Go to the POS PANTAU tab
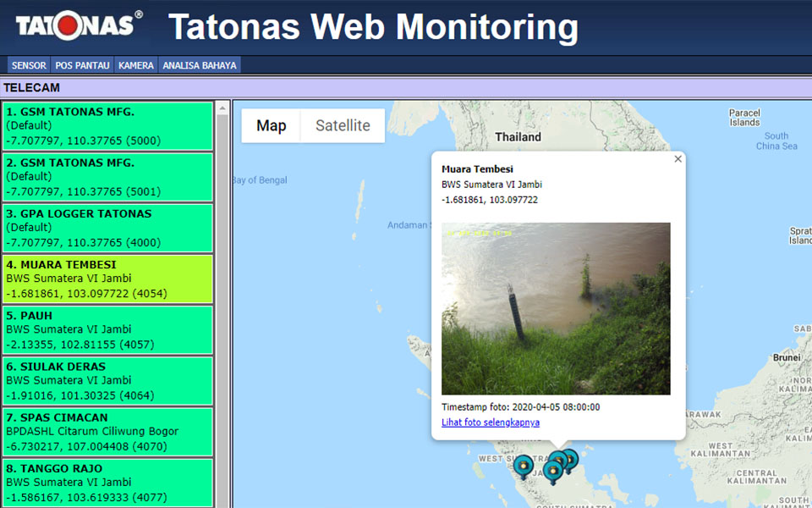The width and height of the screenshot is (812, 508). (82, 65)
